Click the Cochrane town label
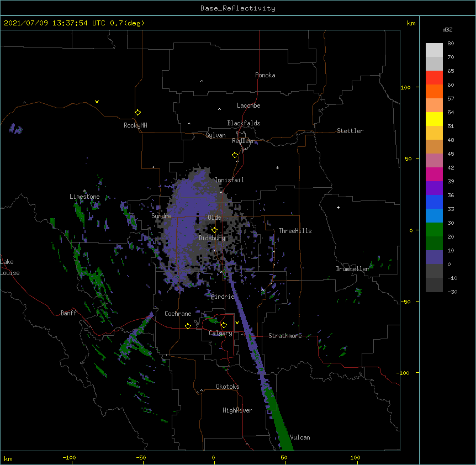This screenshot has height=465, width=476. (x=178, y=314)
